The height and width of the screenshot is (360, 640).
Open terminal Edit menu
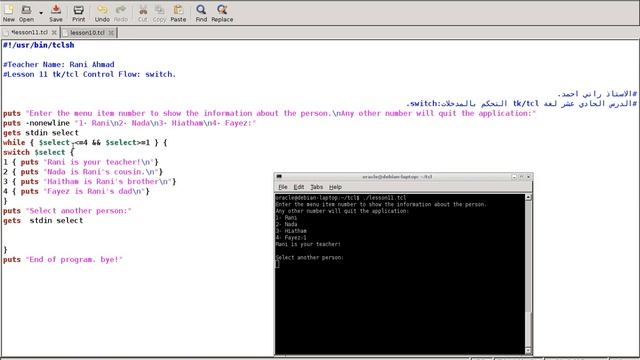click(299, 187)
